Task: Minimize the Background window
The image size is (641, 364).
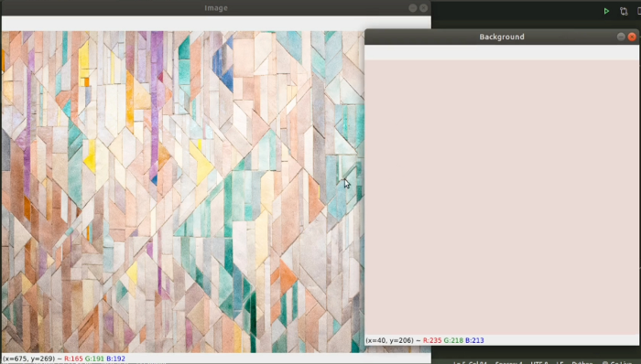Action: tap(621, 37)
